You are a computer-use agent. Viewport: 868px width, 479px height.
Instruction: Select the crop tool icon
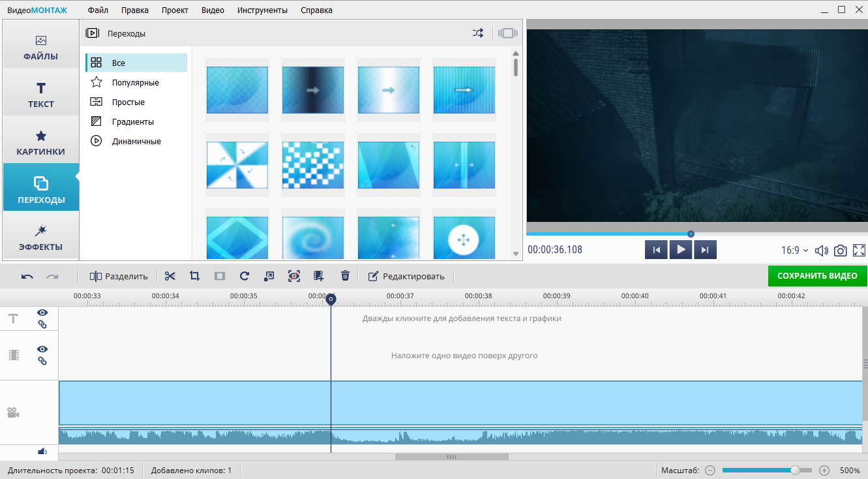(x=194, y=276)
